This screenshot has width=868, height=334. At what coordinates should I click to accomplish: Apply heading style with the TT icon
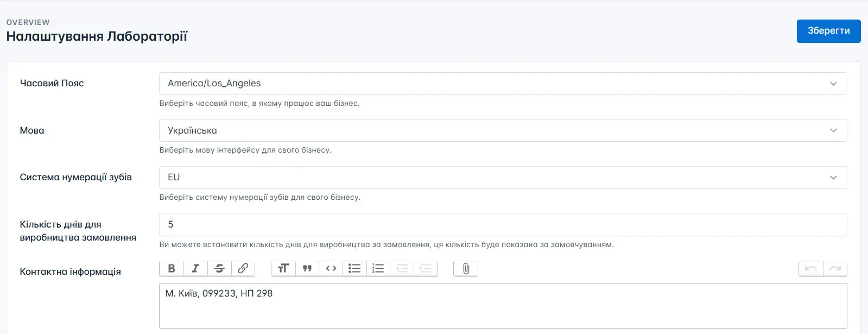[x=283, y=268]
